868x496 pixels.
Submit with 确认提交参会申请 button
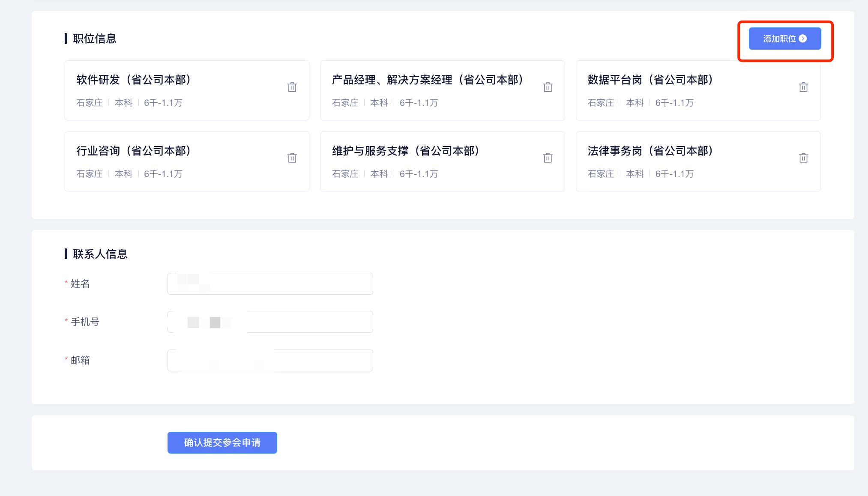point(222,442)
